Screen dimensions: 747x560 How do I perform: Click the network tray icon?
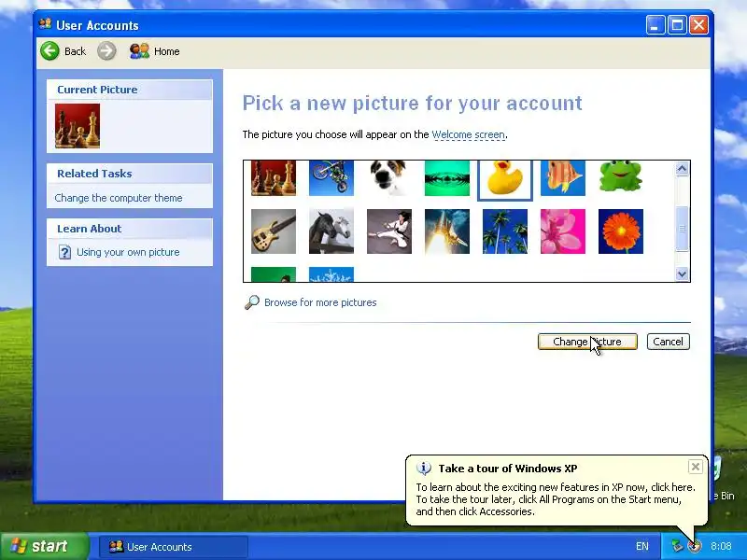pos(676,546)
